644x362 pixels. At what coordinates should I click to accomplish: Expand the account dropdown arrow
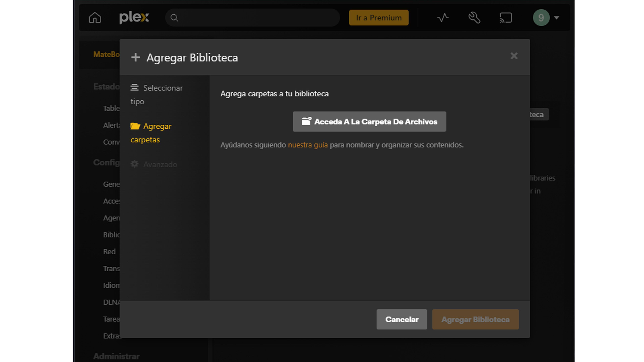(x=556, y=18)
